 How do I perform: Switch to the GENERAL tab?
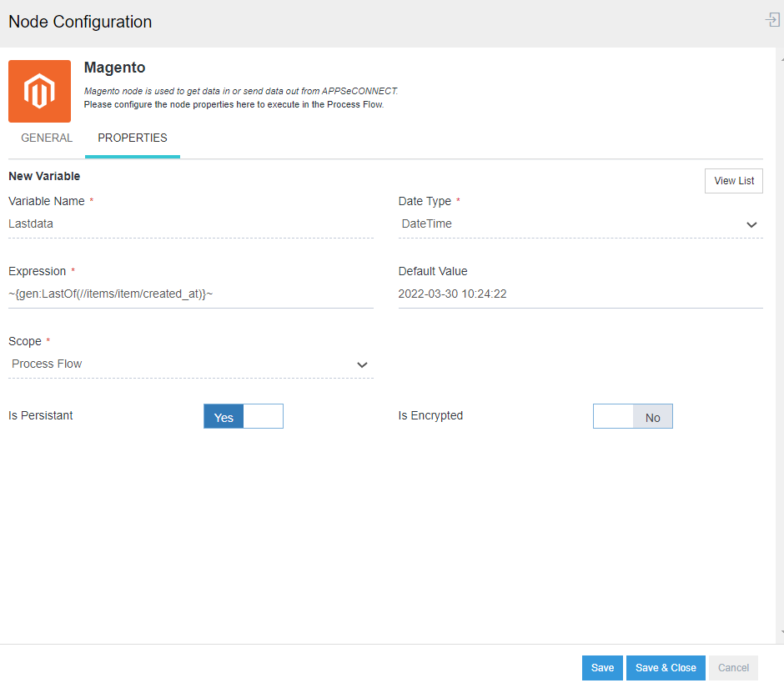pos(47,138)
